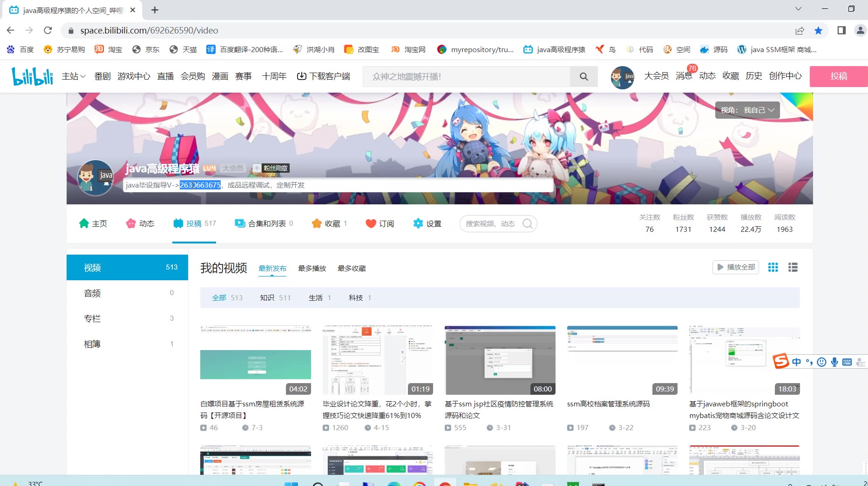Viewport: 868px width, 486px height.
Task: Open the java SSM框架 商城 bookmark
Action: click(x=777, y=49)
